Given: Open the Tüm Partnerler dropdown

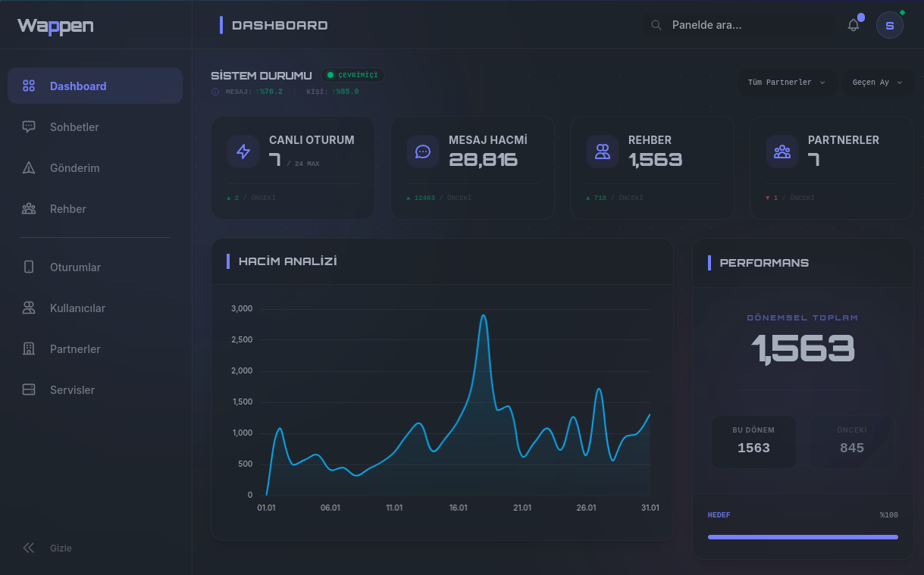Looking at the screenshot, I should (787, 83).
